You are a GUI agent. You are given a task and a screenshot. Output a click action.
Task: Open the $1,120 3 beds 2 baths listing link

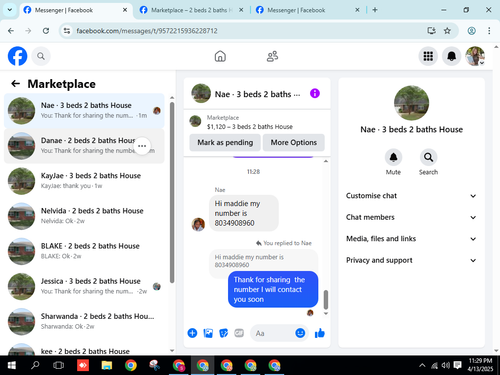250,127
